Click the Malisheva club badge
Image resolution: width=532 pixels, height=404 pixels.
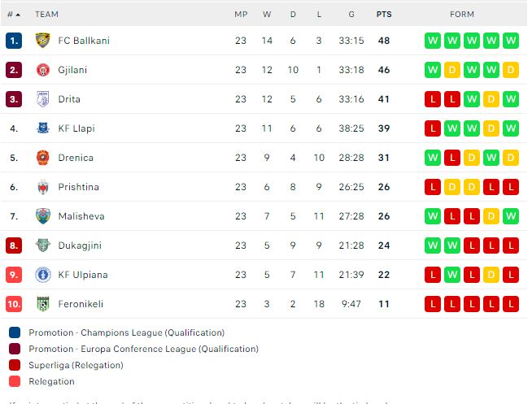point(43,216)
